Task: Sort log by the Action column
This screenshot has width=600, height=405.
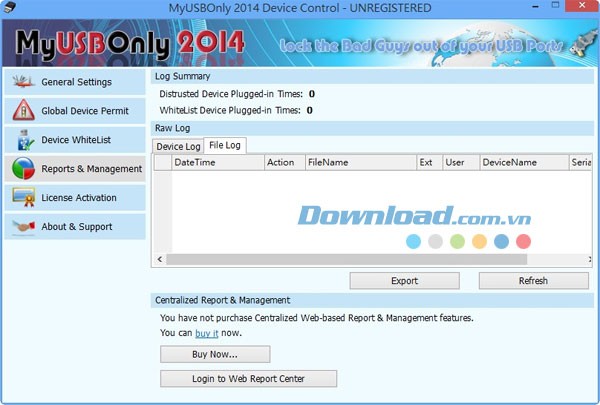Action: [283, 162]
